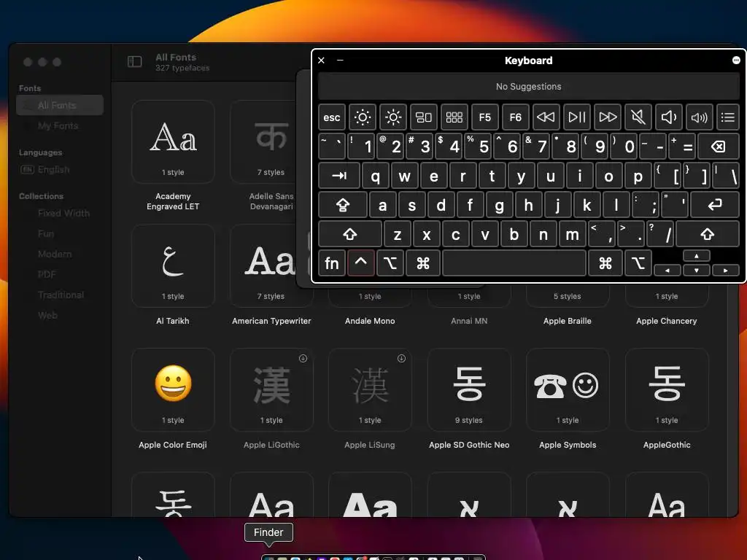Select Apple SD Gothic Neo font card
The image size is (747, 560).
pos(469,389)
